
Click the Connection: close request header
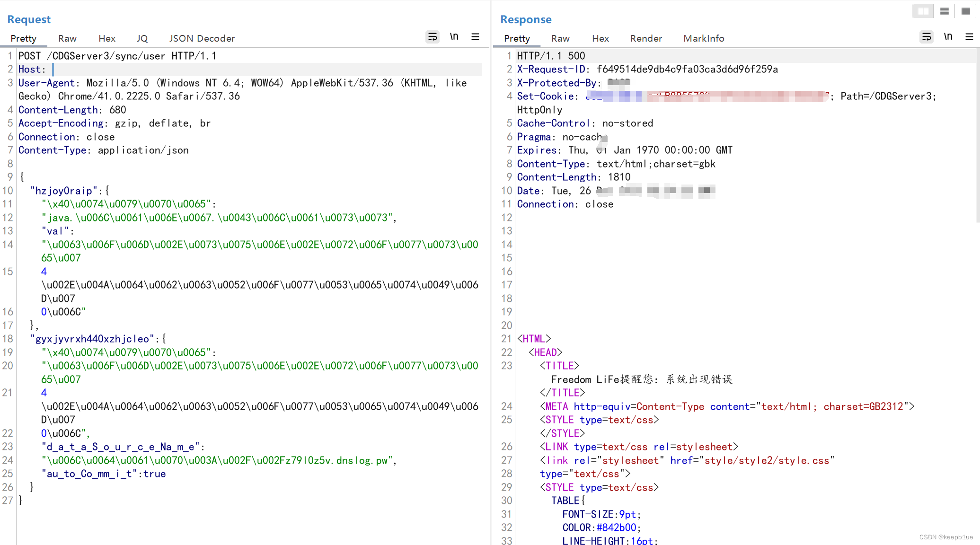67,137
